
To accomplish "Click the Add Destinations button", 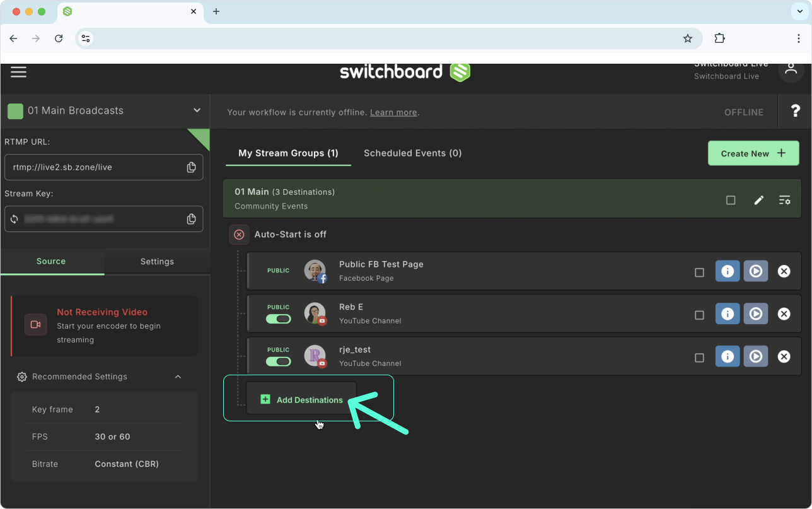I will click(x=301, y=399).
